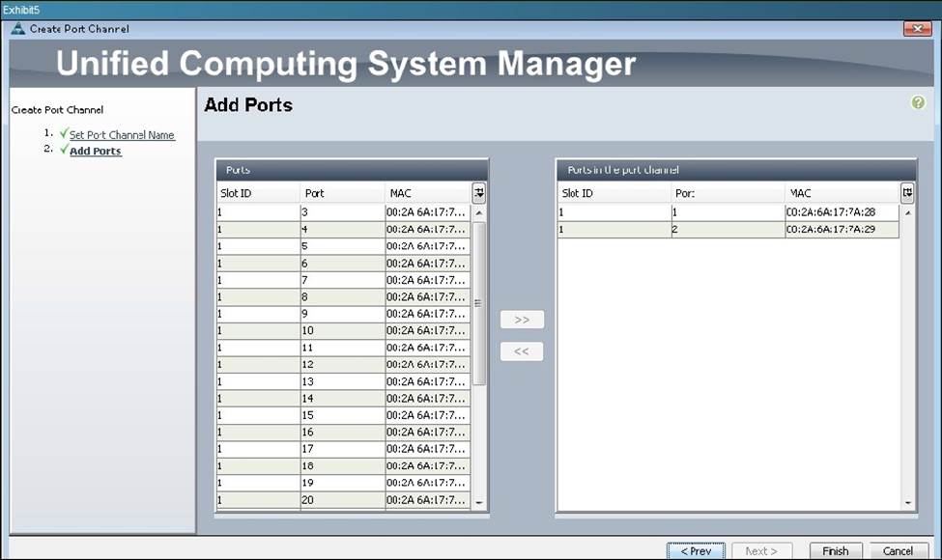Open column settings for the Ports table
Screen dimensions: 942x560
(x=479, y=193)
